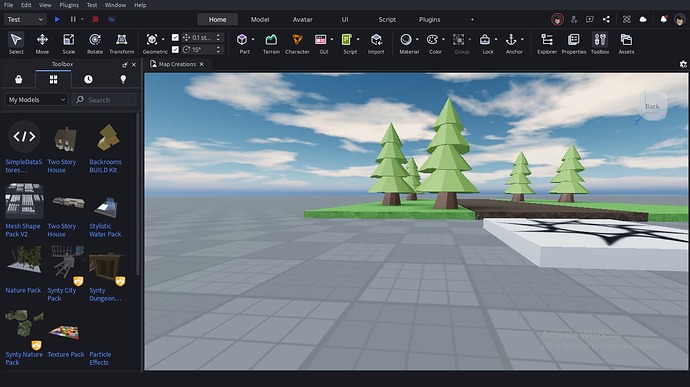
Task: Click the Toolbox search field
Action: (x=104, y=100)
